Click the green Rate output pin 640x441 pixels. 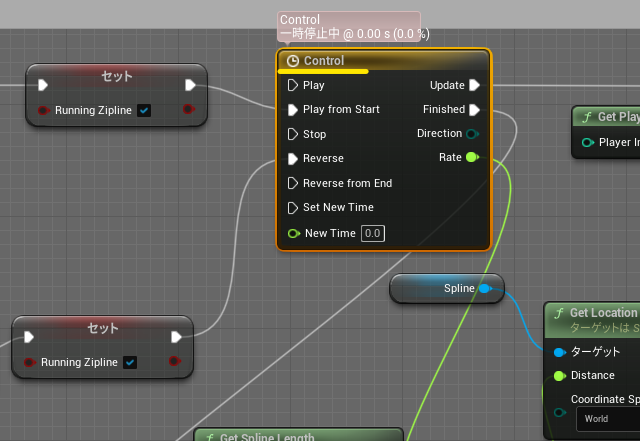[472, 157]
